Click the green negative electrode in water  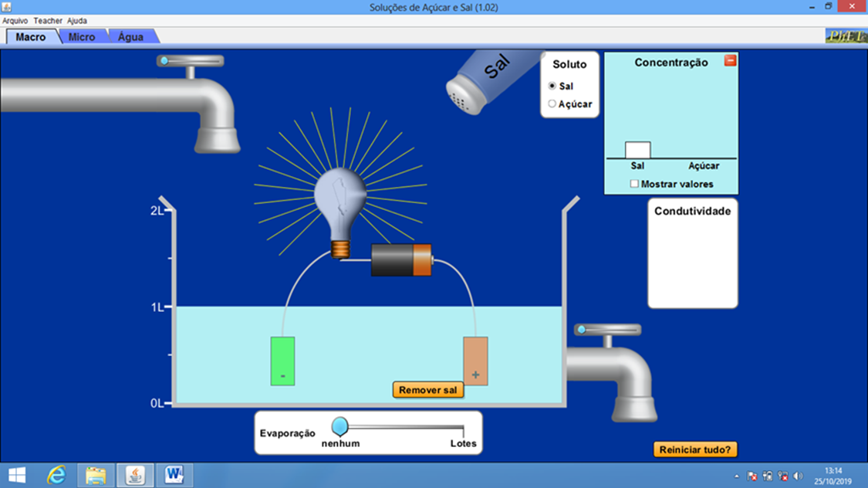point(282,361)
